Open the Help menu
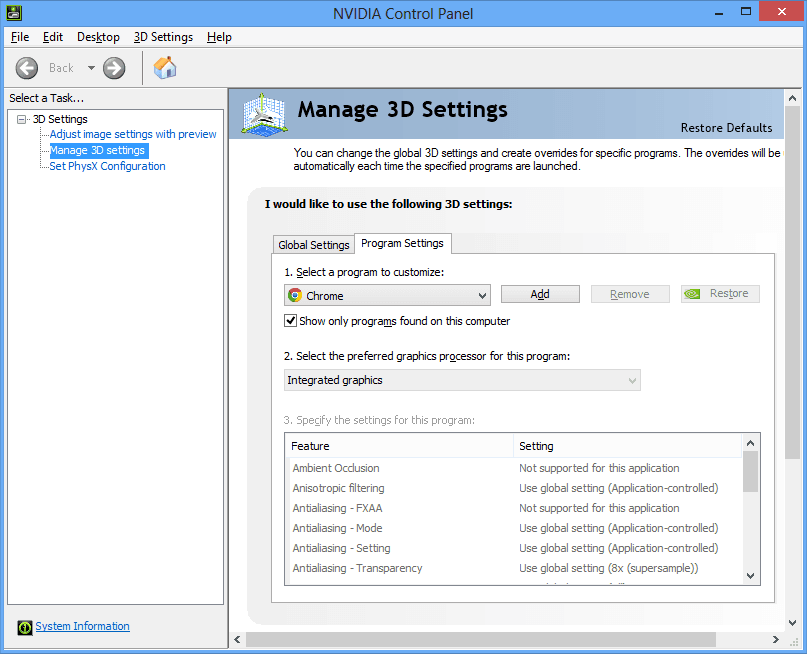This screenshot has height=654, width=807. click(x=219, y=37)
